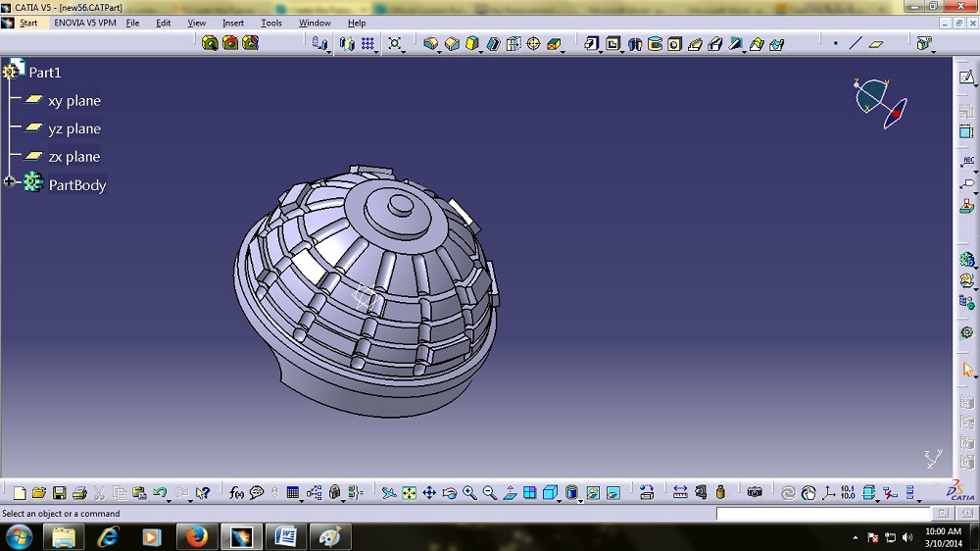Click the Plane creation icon
The width and height of the screenshot is (980, 551).
click(x=876, y=44)
